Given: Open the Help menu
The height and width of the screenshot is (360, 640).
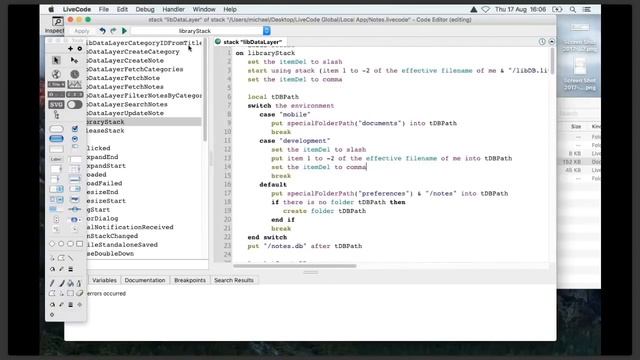Looking at the screenshot, I should [230, 9].
